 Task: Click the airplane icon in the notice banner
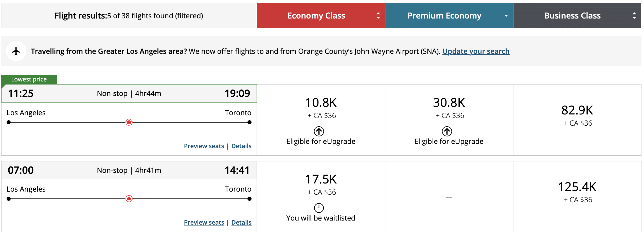(x=16, y=51)
